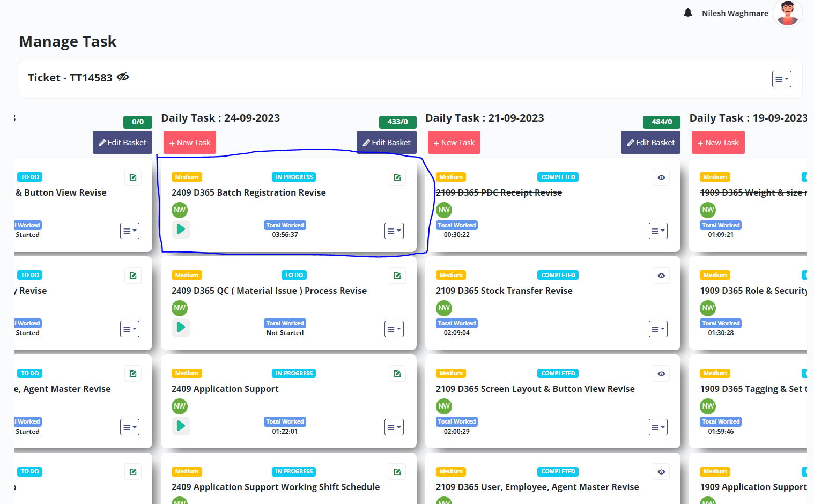
Task: Click the Nilesh Waghmare user name
Action: (735, 13)
